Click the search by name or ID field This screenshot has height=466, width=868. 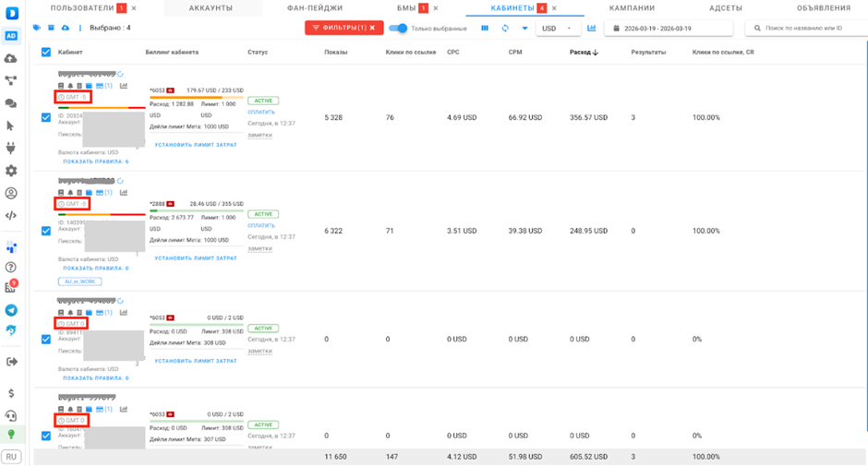[x=803, y=29]
